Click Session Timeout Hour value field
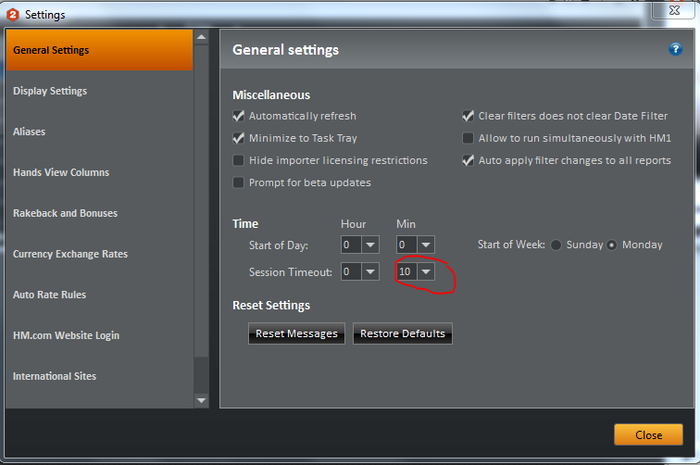Image resolution: width=700 pixels, height=465 pixels. (x=351, y=271)
